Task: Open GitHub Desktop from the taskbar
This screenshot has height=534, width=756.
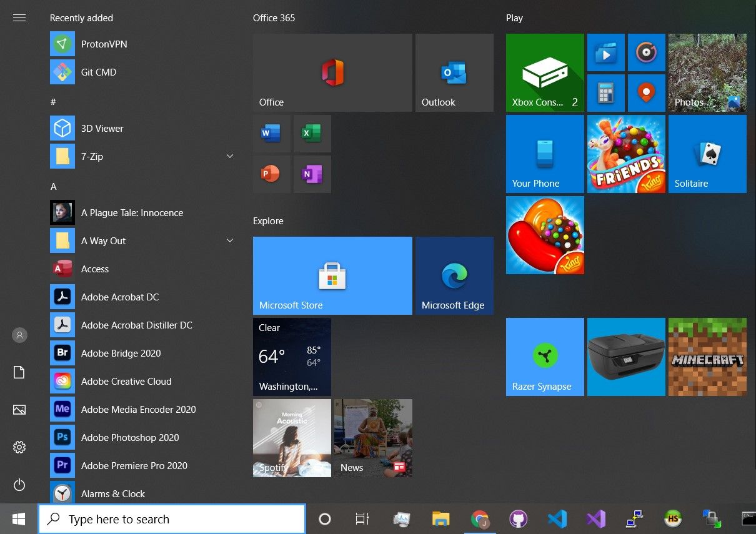Action: pyautogui.click(x=519, y=519)
